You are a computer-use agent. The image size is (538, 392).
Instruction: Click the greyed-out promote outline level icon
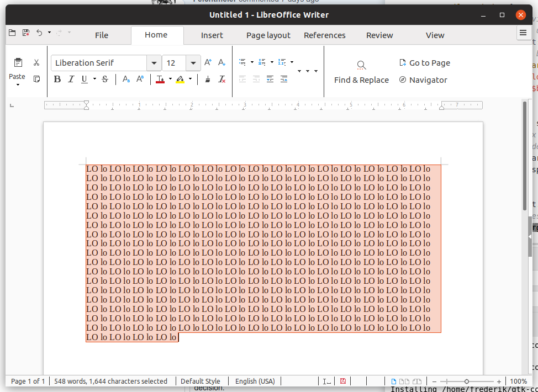pyautogui.click(x=256, y=80)
